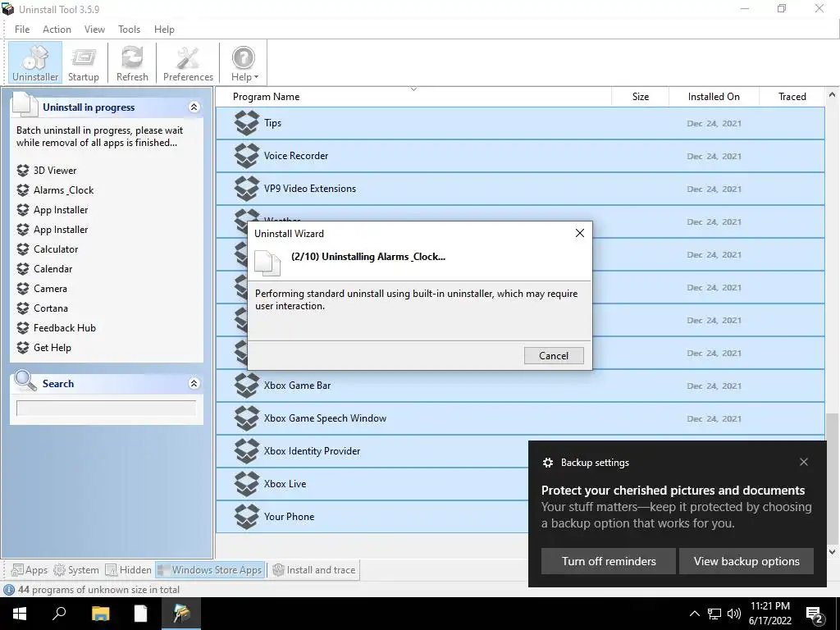Close the Uninstall Wizard dialog
The height and width of the screenshot is (630, 840).
580,233
